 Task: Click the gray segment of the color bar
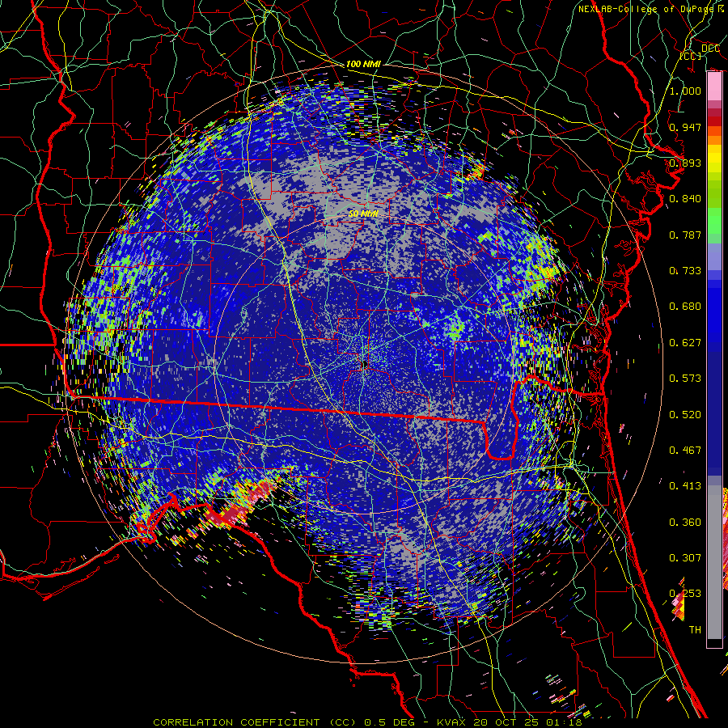(714, 562)
